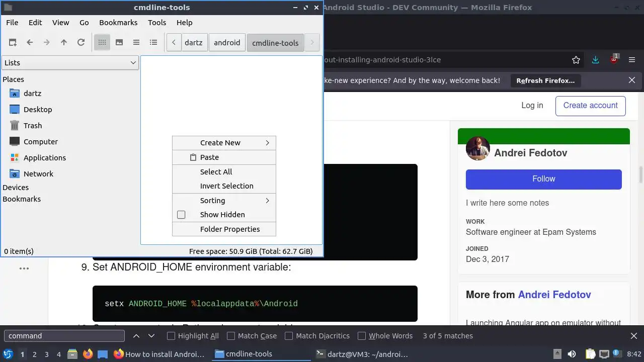The image size is (644, 362).
Task: Open the uBlock extension icon
Action: 614,59
